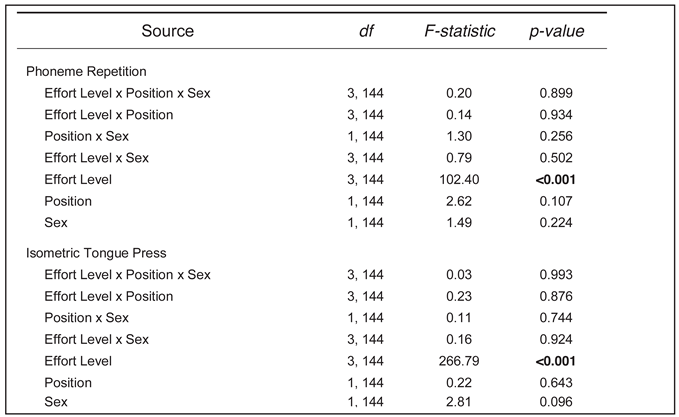Click the p-value cell reading 0.107
Screen dimensions: 679x417
557,201
